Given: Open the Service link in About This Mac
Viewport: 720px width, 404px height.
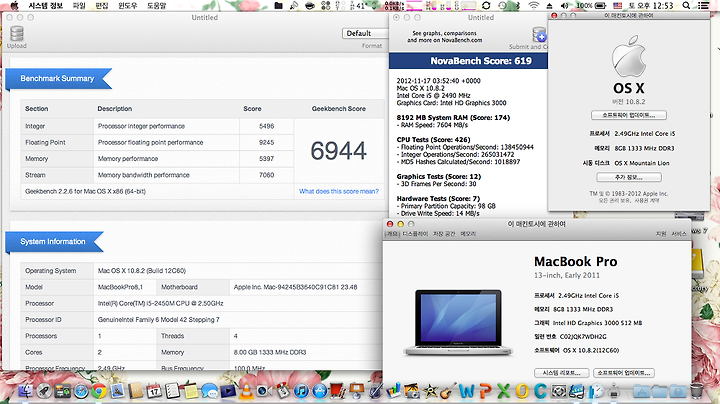Looking at the screenshot, I should pyautogui.click(x=679, y=234).
